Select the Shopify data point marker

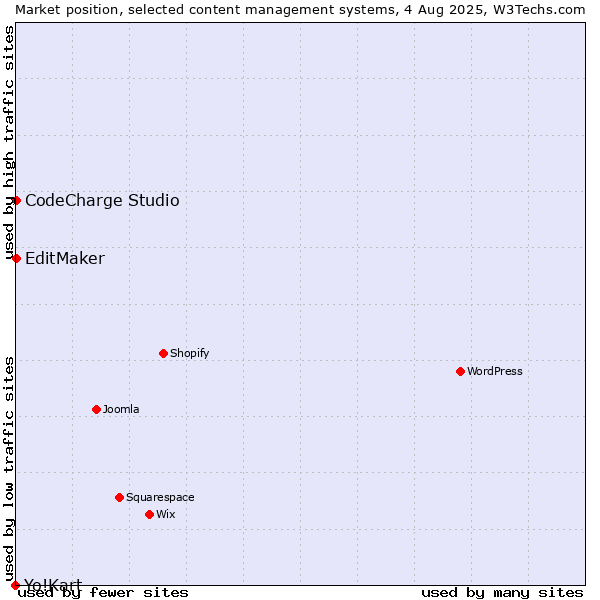point(163,354)
